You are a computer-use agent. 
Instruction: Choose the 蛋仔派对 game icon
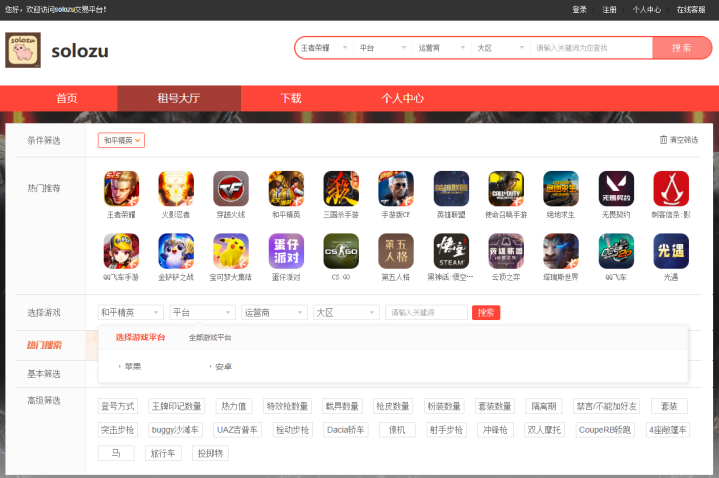(286, 251)
